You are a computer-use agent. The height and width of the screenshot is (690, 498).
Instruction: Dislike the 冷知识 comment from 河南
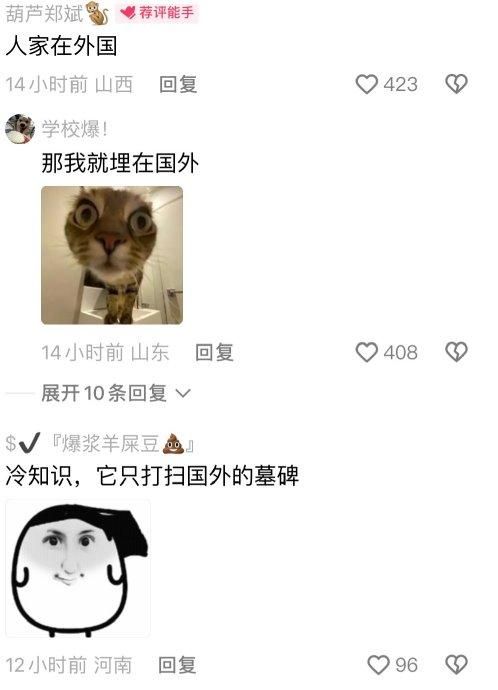coord(456,664)
